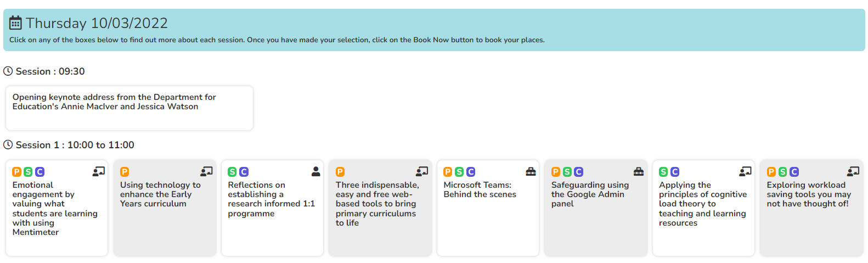This screenshot has width=868, height=263.
Task: Open the Opening keynote address session box
Action: pyautogui.click(x=129, y=108)
